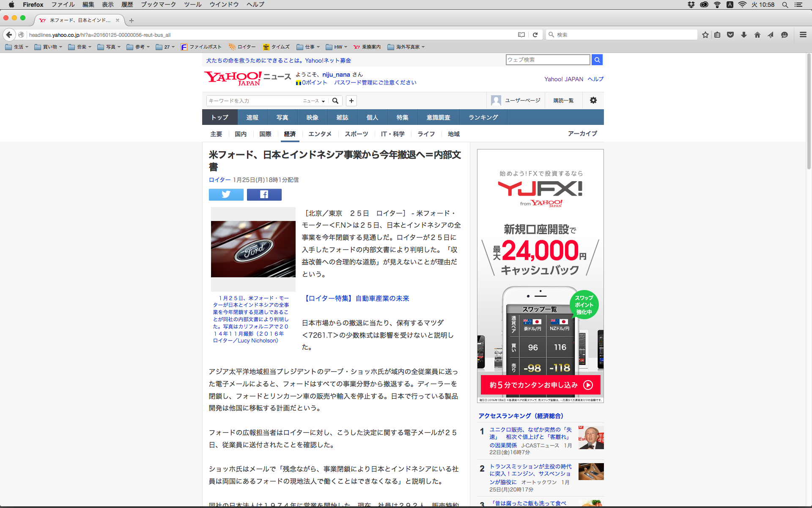
Task: Click 約5分でカンタンお申し込み ad button
Action: [540, 385]
